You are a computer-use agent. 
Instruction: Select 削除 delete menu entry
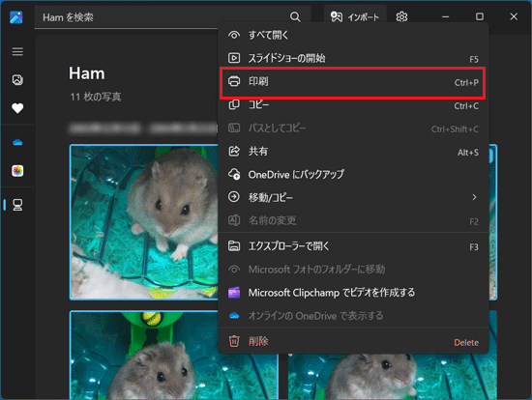353,341
